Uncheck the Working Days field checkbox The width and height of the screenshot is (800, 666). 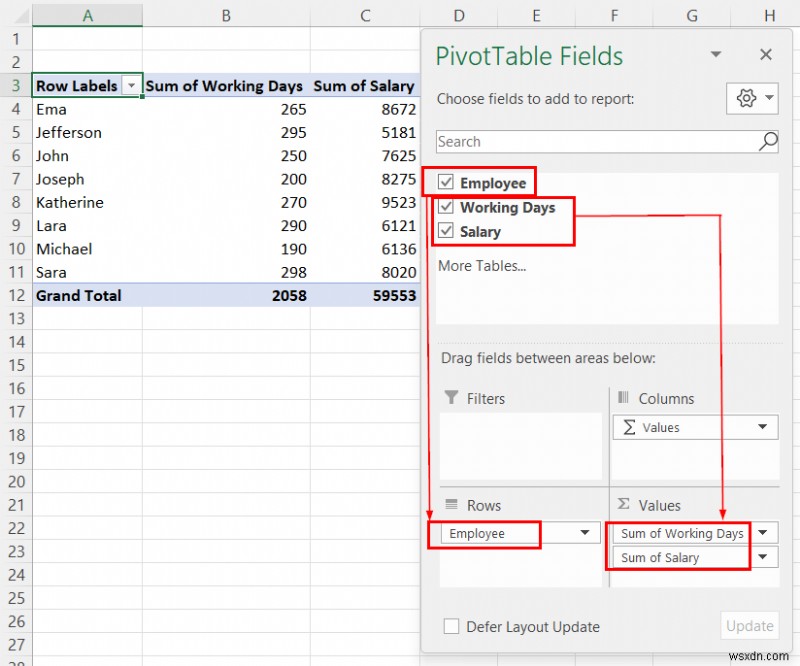448,208
